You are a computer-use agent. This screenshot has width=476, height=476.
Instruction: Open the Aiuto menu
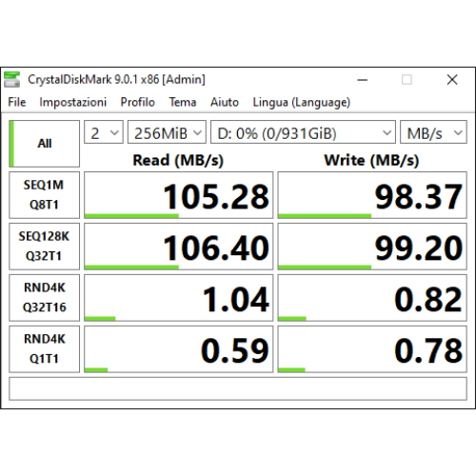click(225, 102)
